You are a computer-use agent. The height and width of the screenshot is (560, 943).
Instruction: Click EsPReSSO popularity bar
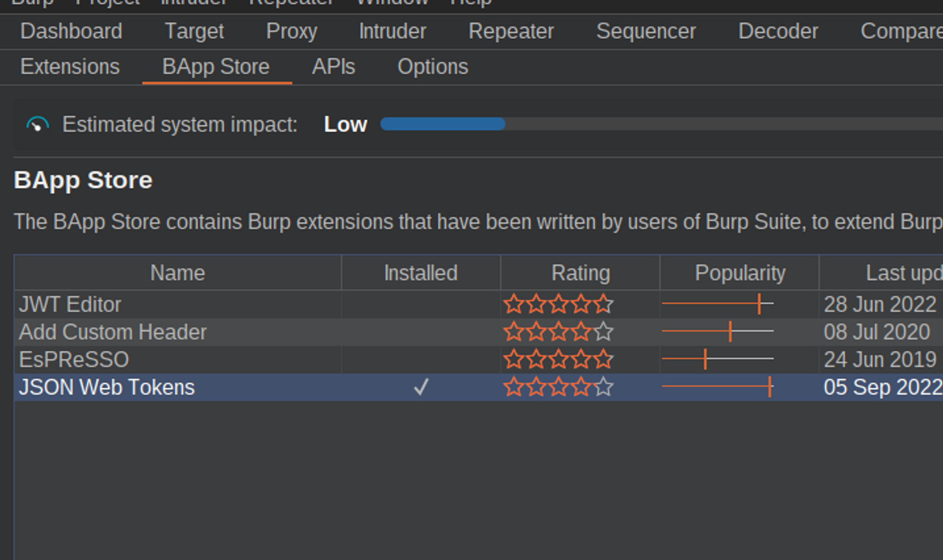(718, 360)
